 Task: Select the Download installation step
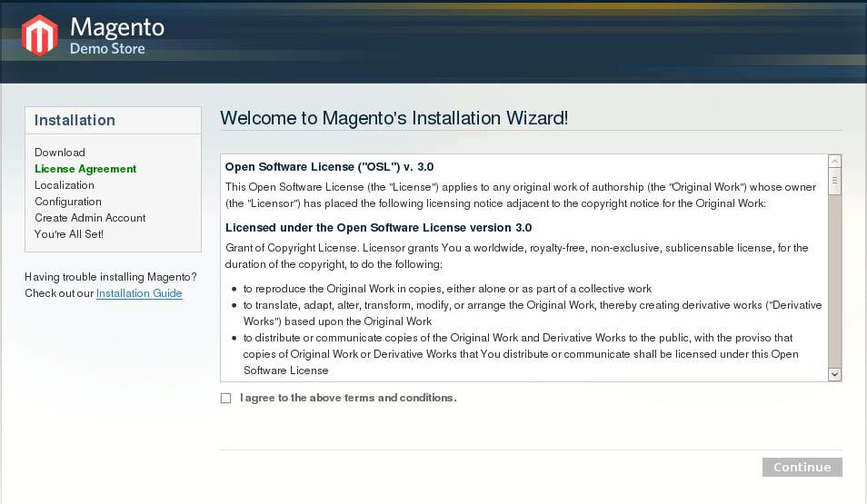(60, 152)
